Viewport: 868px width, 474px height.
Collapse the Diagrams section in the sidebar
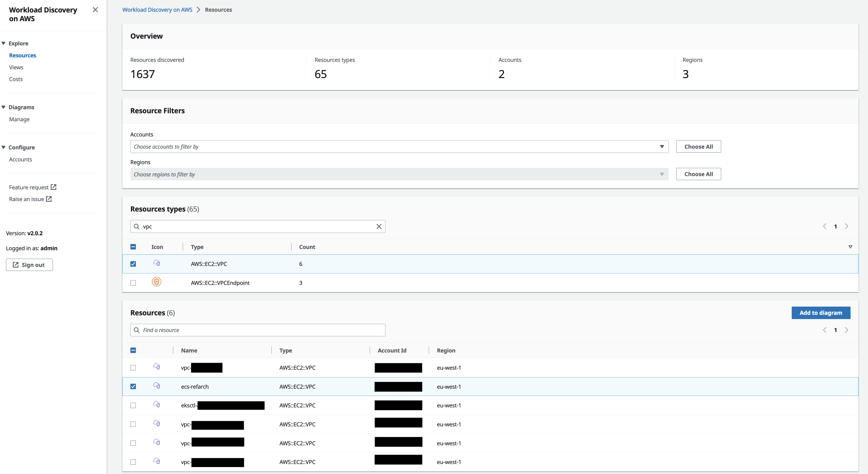(x=3, y=107)
